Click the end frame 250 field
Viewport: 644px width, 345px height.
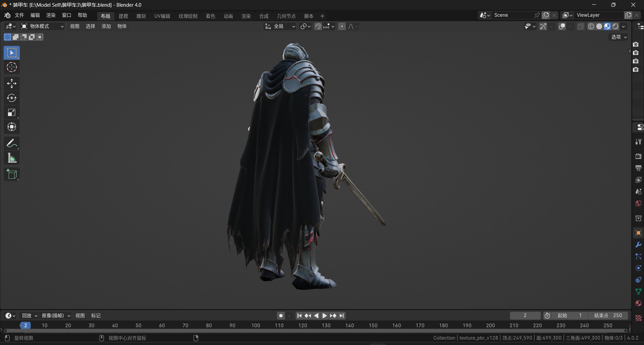coord(608,315)
